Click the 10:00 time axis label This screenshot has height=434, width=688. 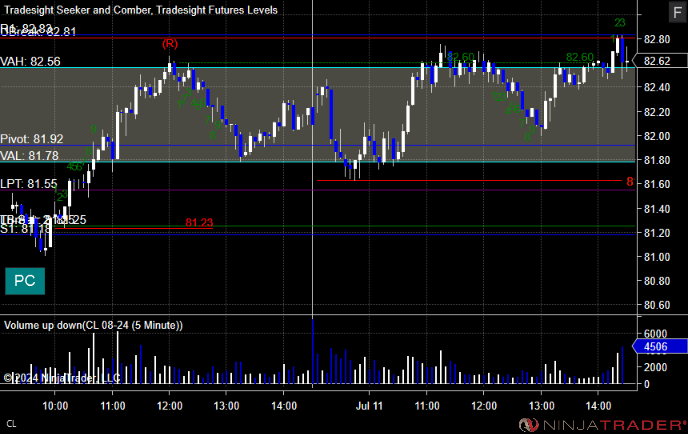pyautogui.click(x=55, y=406)
